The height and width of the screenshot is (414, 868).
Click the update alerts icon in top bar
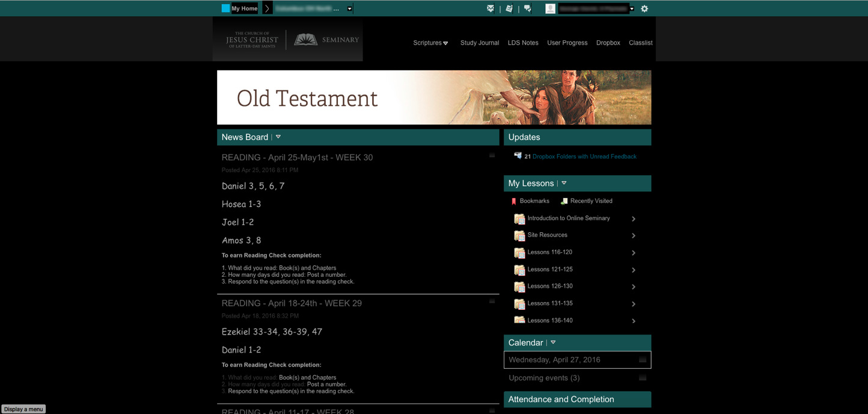pos(509,8)
